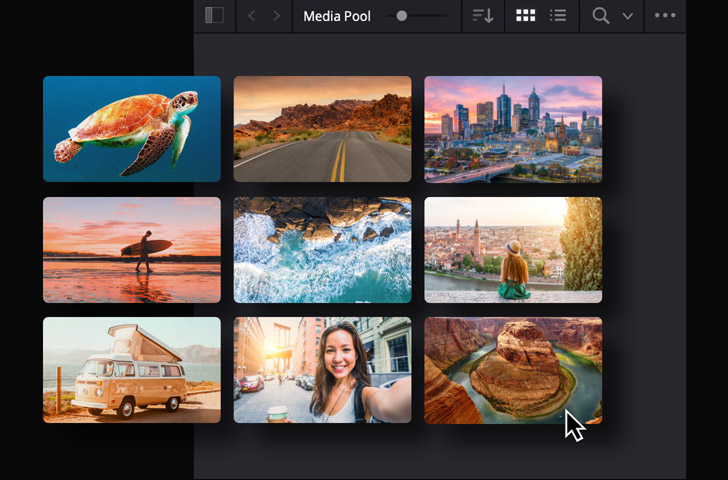Adjust the thumbnail size slider handle
The image size is (728, 480).
click(x=401, y=16)
